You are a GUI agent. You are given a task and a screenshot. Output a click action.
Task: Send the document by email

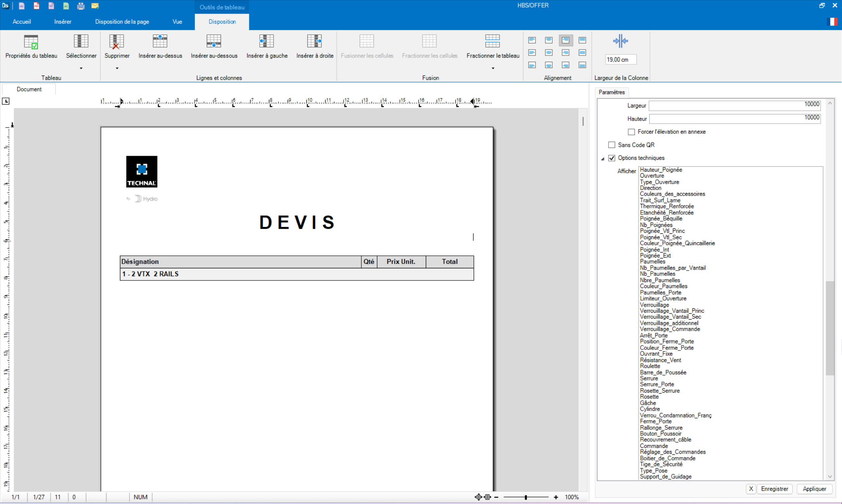(95, 6)
